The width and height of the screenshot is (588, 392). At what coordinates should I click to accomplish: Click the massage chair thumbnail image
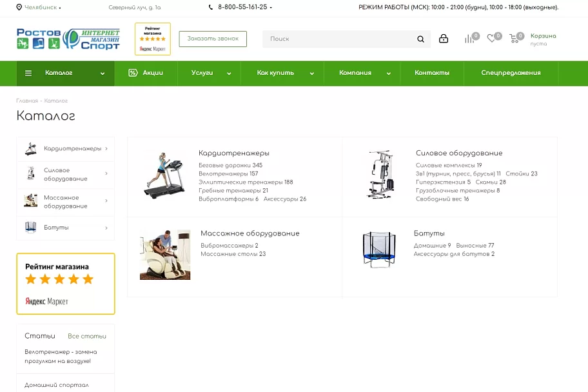(x=165, y=255)
